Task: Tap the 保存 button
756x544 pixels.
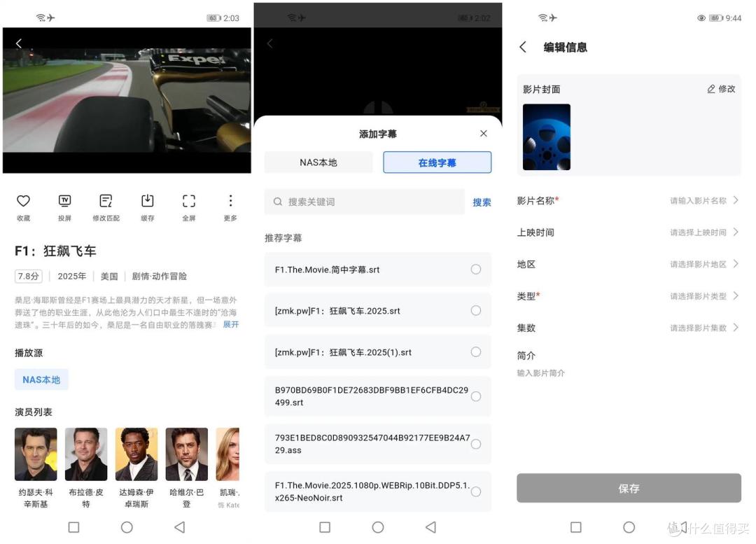Action: tap(629, 488)
